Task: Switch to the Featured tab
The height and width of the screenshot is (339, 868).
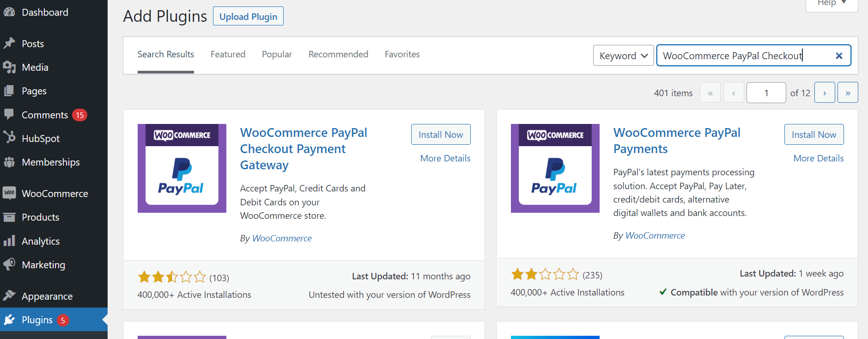Action: (228, 55)
